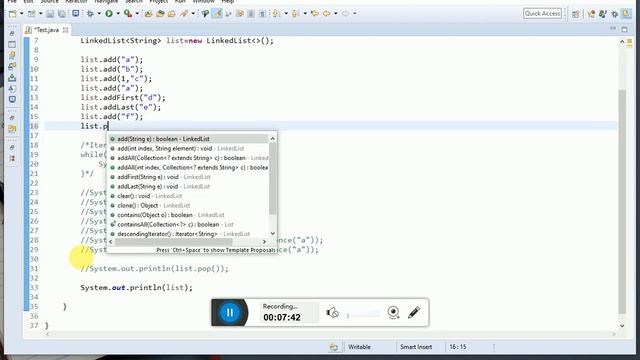
Task: Open the Navigate menu
Action: click(106, 2)
